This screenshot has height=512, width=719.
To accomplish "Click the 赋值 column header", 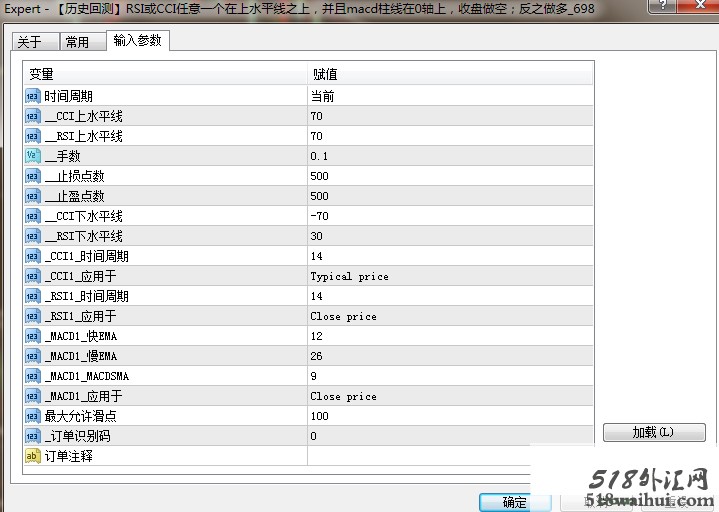I will (450, 74).
